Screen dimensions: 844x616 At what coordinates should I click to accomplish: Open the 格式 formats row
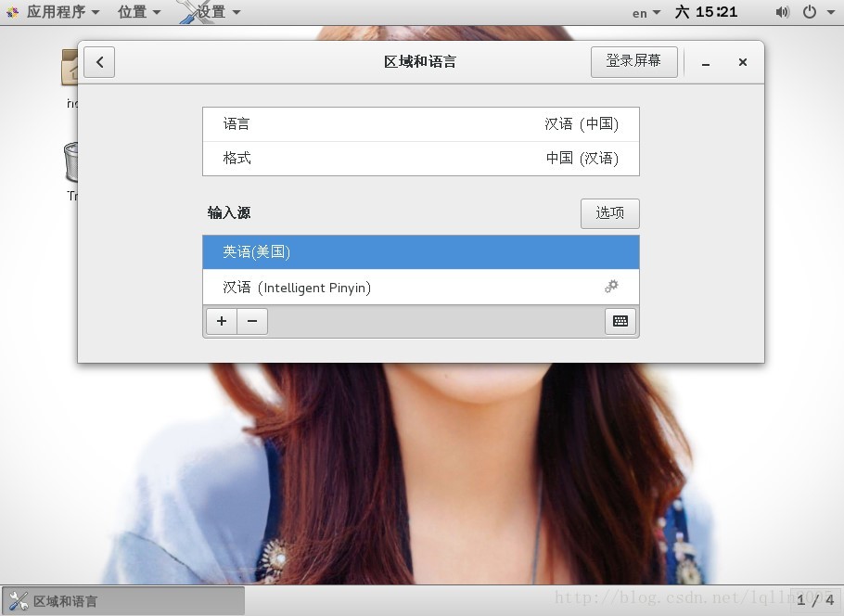click(420, 159)
